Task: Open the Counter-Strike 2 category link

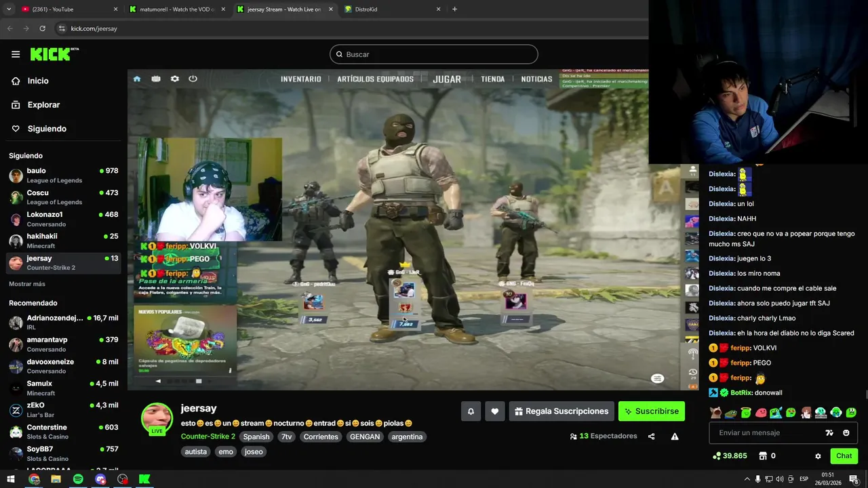Action: 208,436
